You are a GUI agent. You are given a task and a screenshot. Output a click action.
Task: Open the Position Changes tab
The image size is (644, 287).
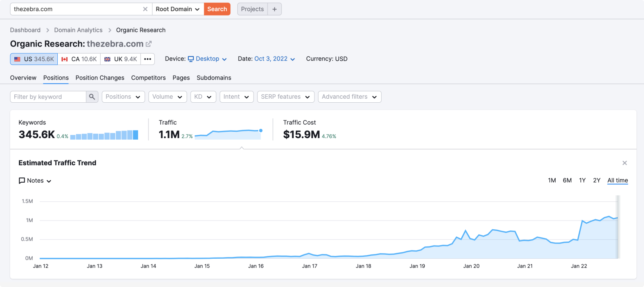click(100, 78)
